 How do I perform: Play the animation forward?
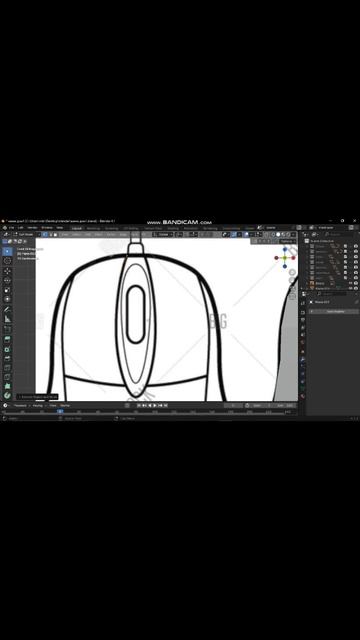(155, 405)
